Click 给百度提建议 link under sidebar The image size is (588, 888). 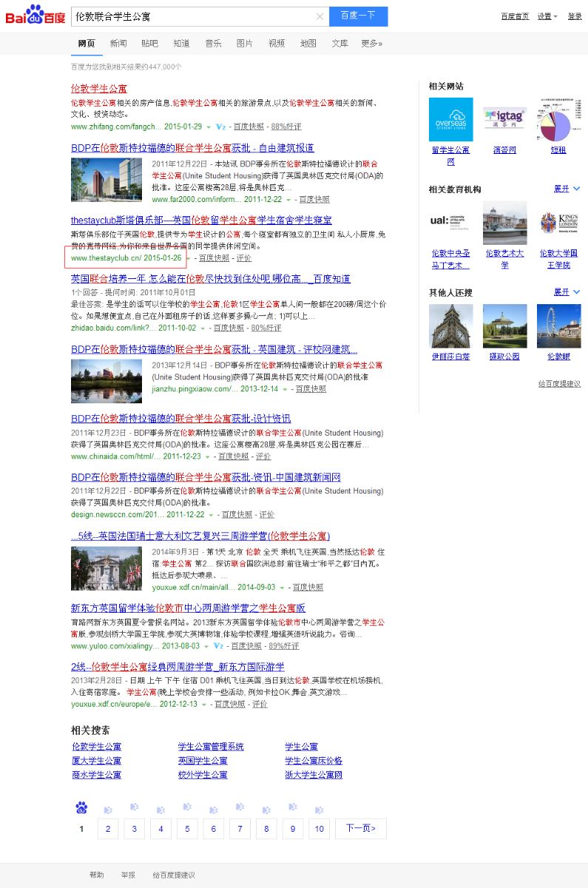[559, 384]
